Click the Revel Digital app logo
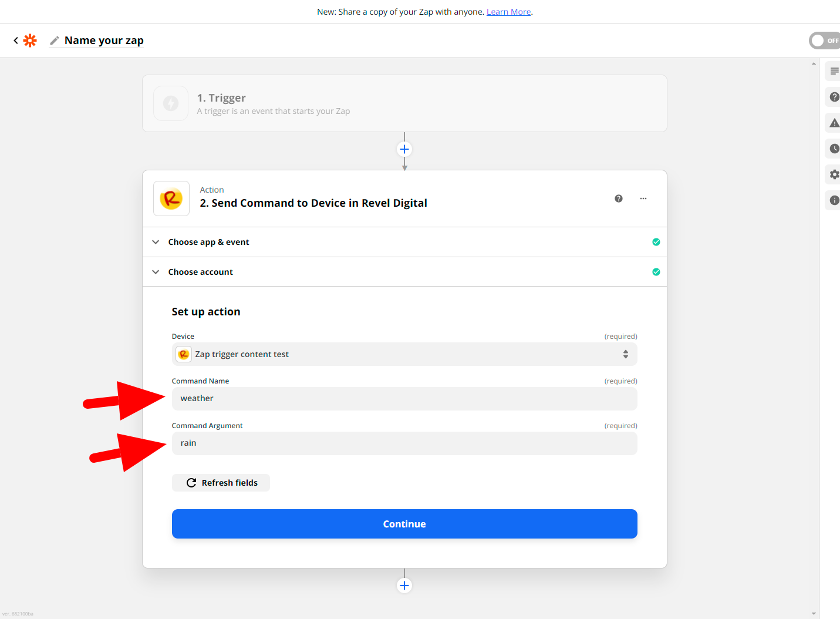Image resolution: width=840 pixels, height=619 pixels. [x=171, y=199]
